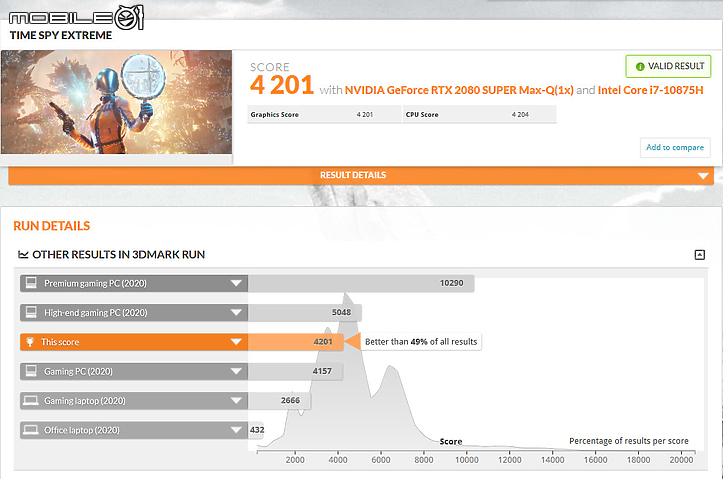
Task: Click the OTHER RESULTS IN 3DMARK RUN heading
Action: [x=119, y=254]
